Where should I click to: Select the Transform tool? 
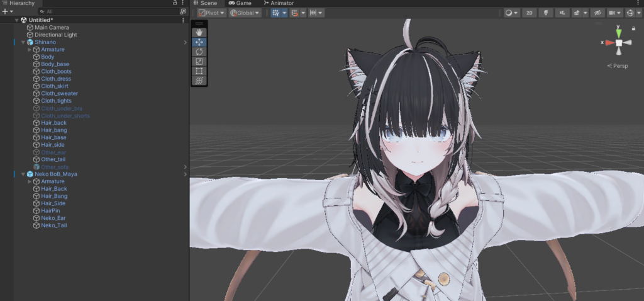(199, 81)
